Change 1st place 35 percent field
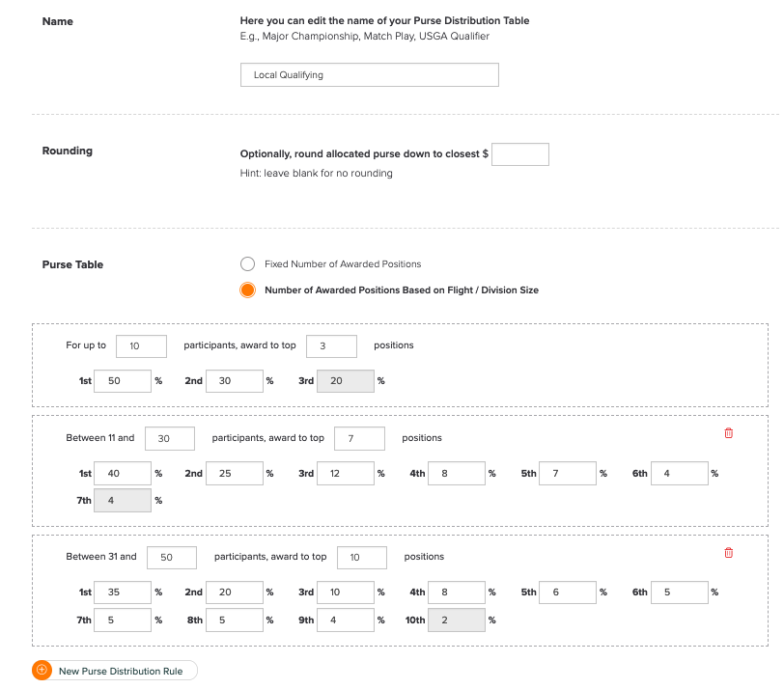 point(123,593)
